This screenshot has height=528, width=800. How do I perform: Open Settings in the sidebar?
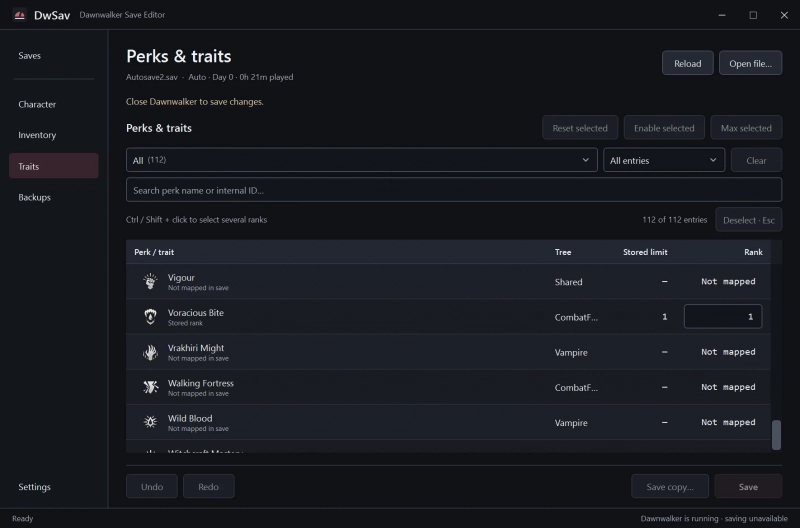(x=54, y=487)
